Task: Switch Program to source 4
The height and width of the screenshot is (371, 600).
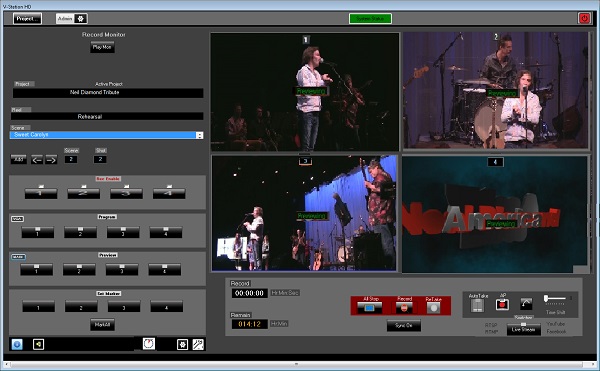Action: 166,232
